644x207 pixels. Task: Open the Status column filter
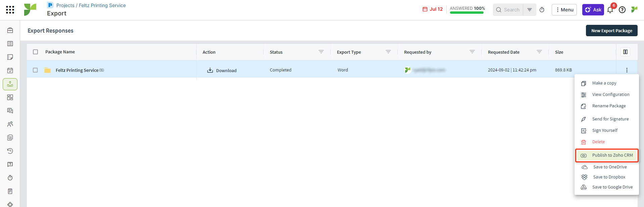(321, 52)
